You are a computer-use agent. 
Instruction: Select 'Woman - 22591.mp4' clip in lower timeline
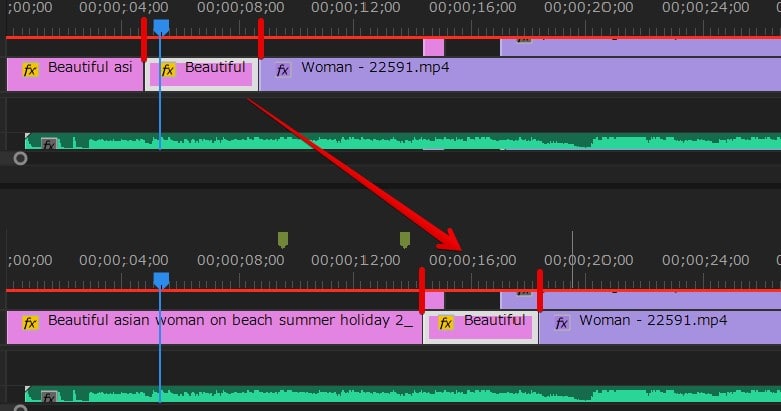pyautogui.click(x=659, y=327)
